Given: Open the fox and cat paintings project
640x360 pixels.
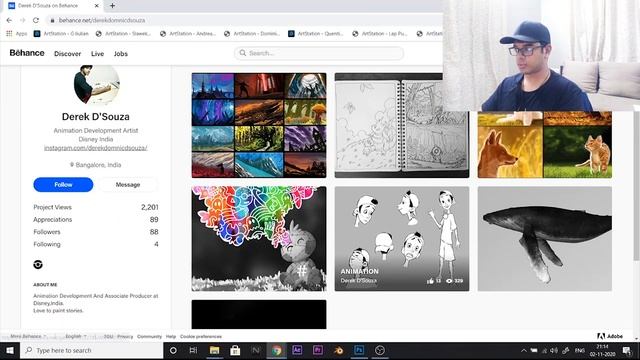Looking at the screenshot, I should tap(544, 144).
